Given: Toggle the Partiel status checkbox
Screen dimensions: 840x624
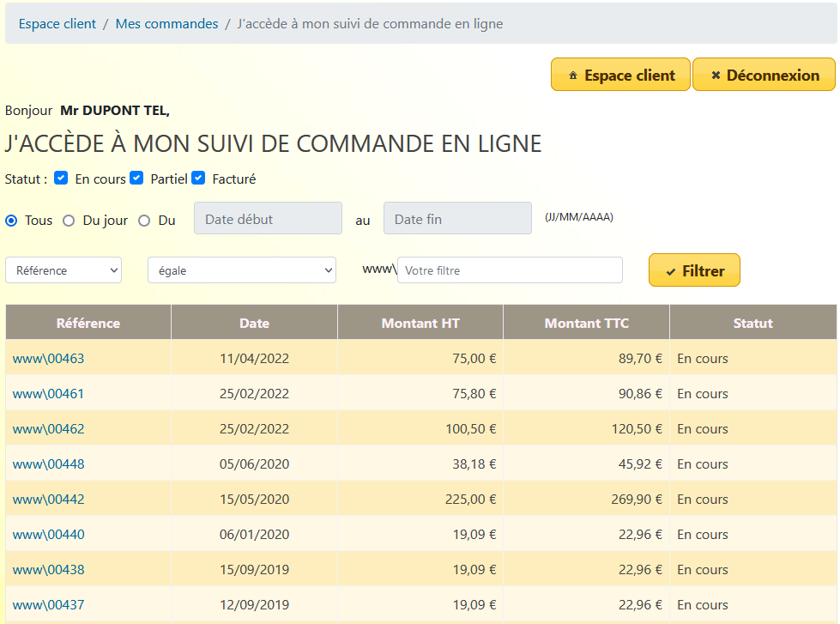Looking at the screenshot, I should tap(136, 179).
